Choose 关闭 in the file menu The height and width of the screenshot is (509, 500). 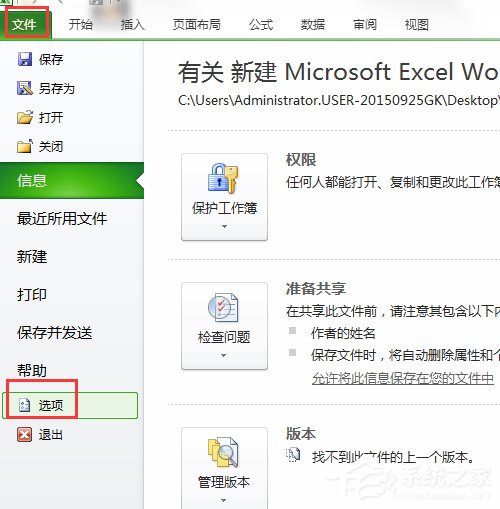click(x=51, y=146)
